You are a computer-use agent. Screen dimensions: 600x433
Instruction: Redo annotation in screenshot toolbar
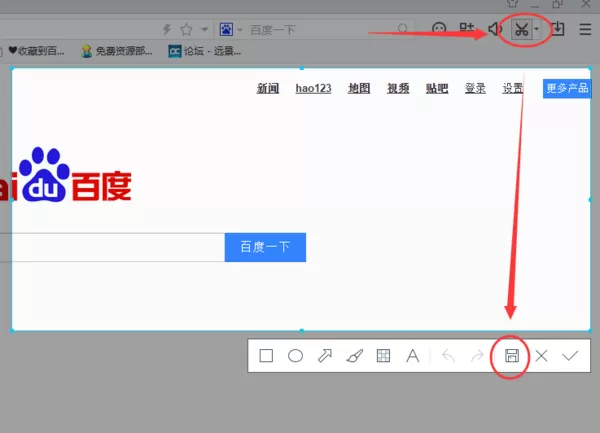point(477,356)
